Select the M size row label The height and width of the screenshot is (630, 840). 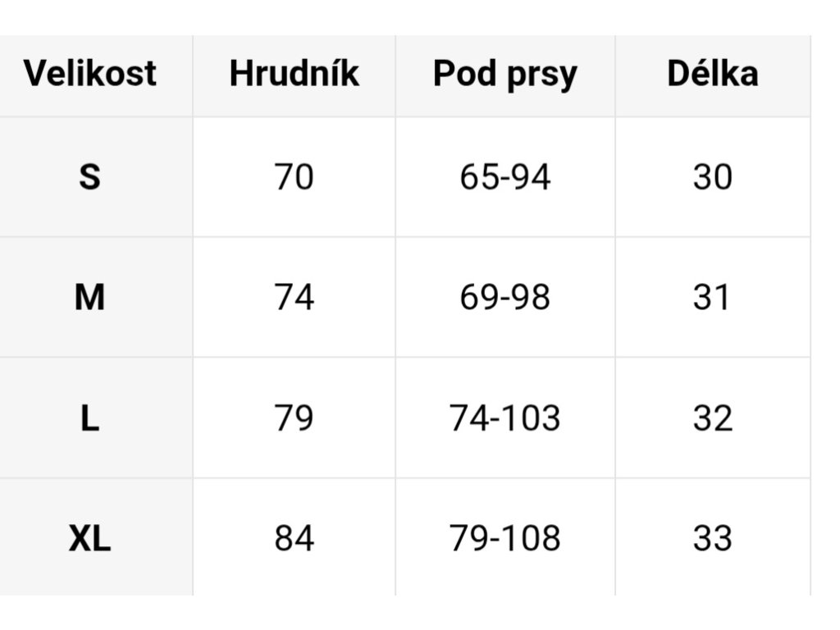click(x=89, y=297)
